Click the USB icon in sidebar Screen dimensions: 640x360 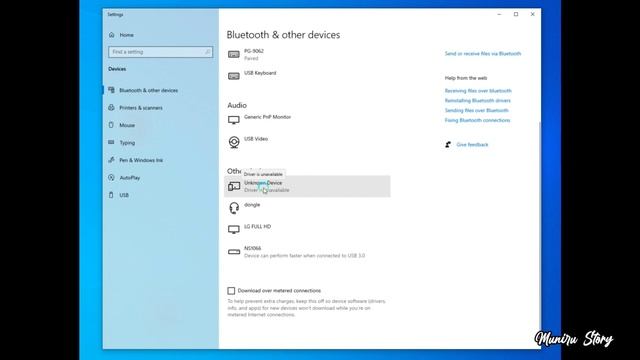tap(111, 195)
